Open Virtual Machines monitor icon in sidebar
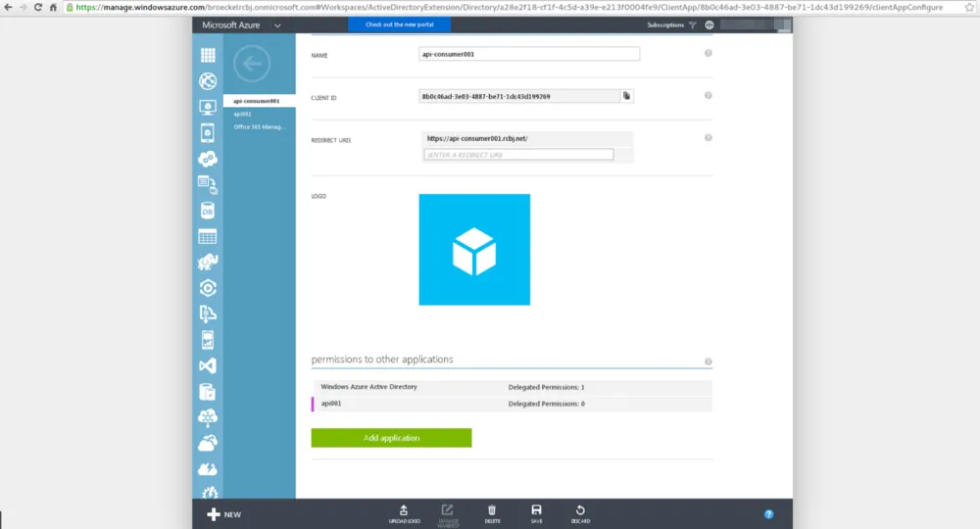This screenshot has height=529, width=980. pos(208,108)
